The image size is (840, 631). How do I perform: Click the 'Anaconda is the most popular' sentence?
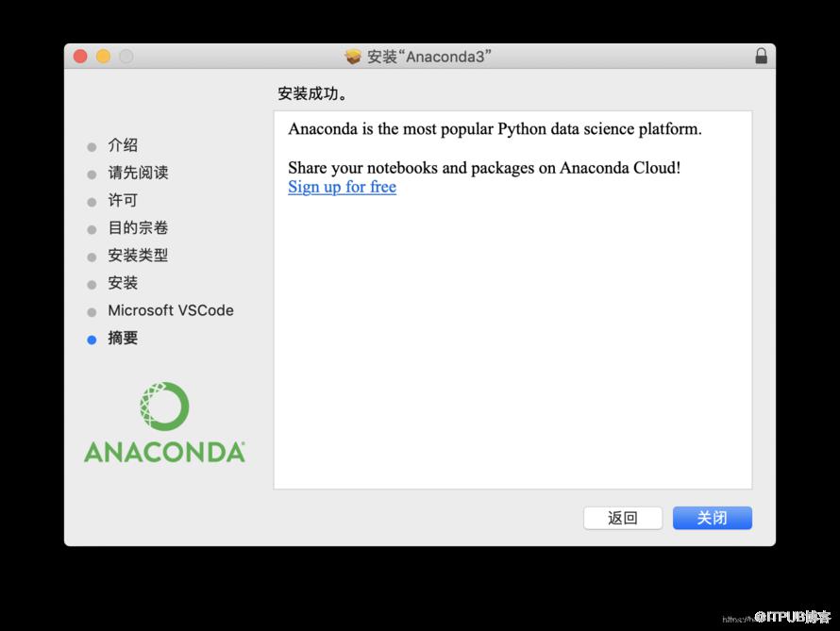coord(495,129)
